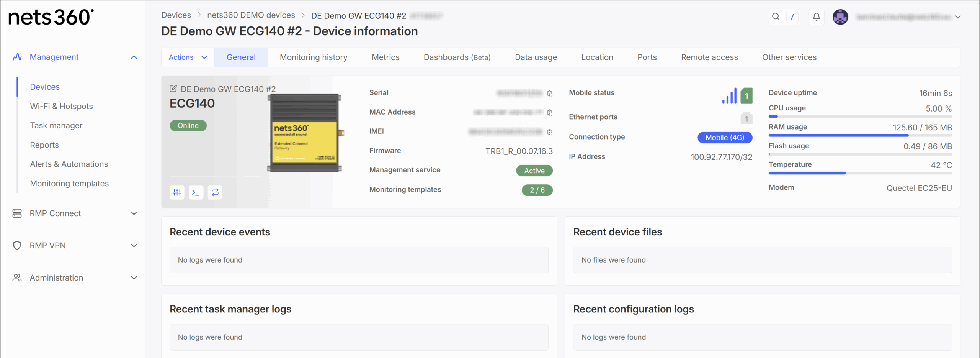Screen dimensions: 980x358
Task: Click the 2 / 6 monitoring templates badge
Action: pyautogui.click(x=537, y=190)
